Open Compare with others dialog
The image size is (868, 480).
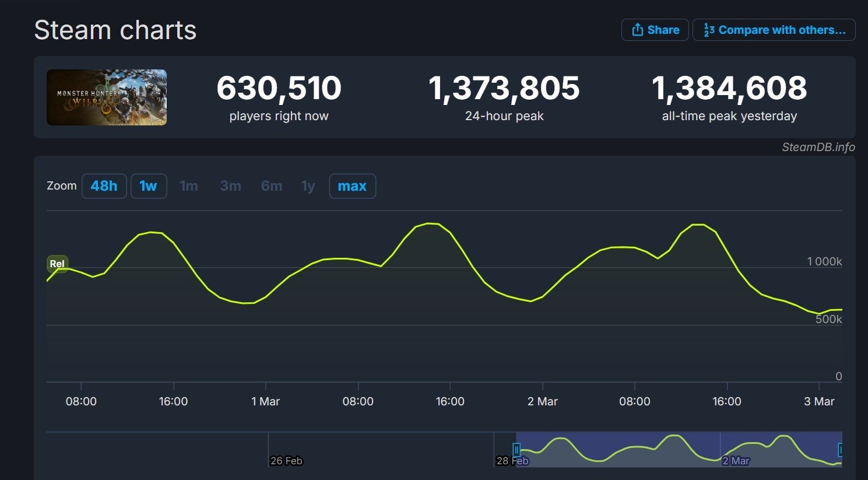(774, 30)
